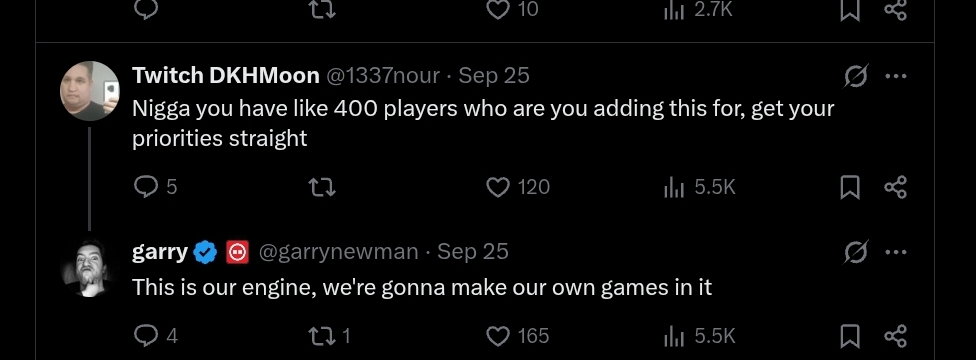The width and height of the screenshot is (976, 360).
Task: Open more options menu on garry's post
Action: pyautogui.click(x=896, y=252)
